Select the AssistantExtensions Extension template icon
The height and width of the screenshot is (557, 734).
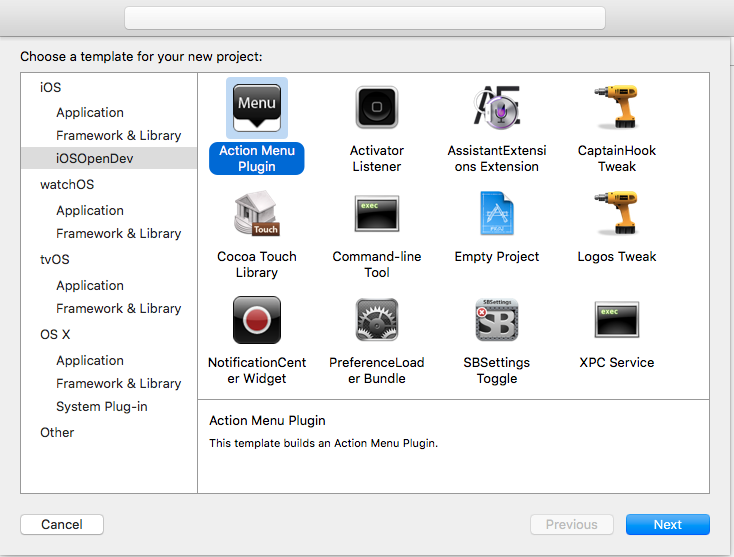pyautogui.click(x=497, y=107)
